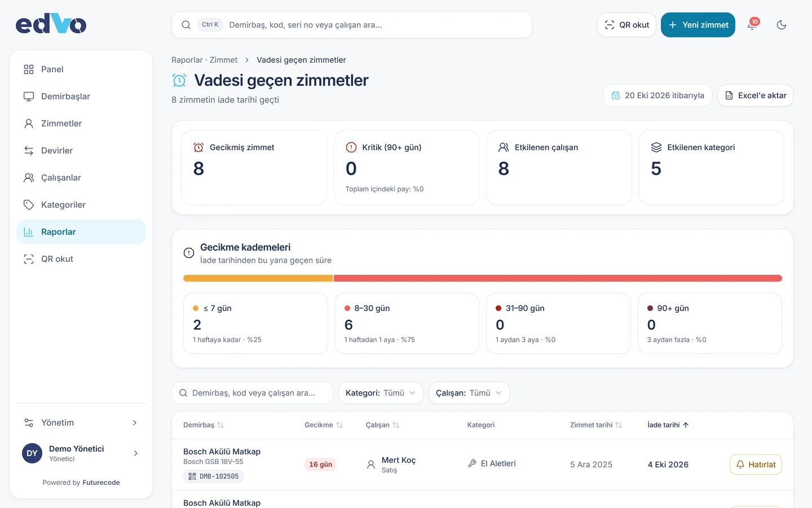Click the Çalışanlar people icon
Image resolution: width=812 pixels, height=508 pixels.
click(29, 178)
